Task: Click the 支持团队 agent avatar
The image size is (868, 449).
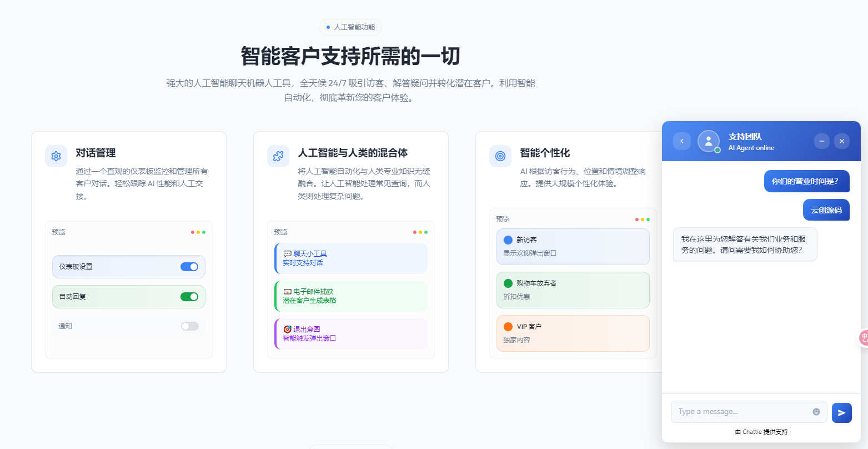Action: click(709, 141)
